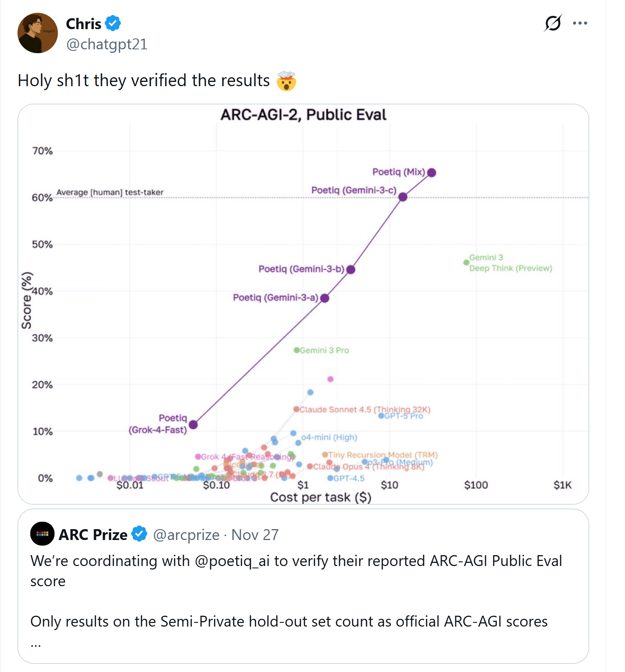The height and width of the screenshot is (672, 625).
Task: Click the Poetiq (Gemini-3-b) purple dot
Action: (x=351, y=269)
